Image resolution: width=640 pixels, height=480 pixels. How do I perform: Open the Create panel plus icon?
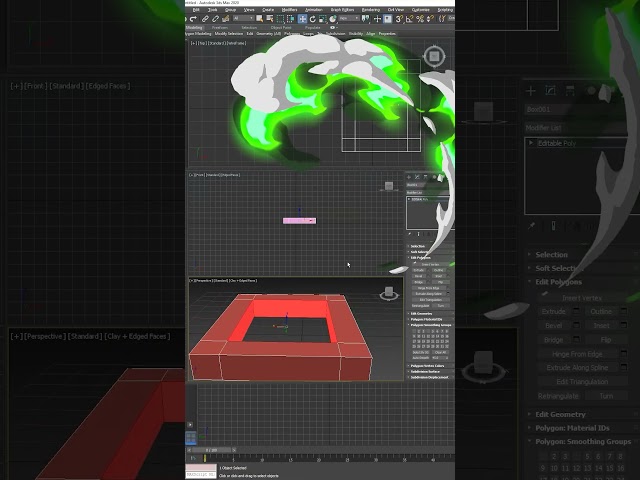tap(409, 177)
